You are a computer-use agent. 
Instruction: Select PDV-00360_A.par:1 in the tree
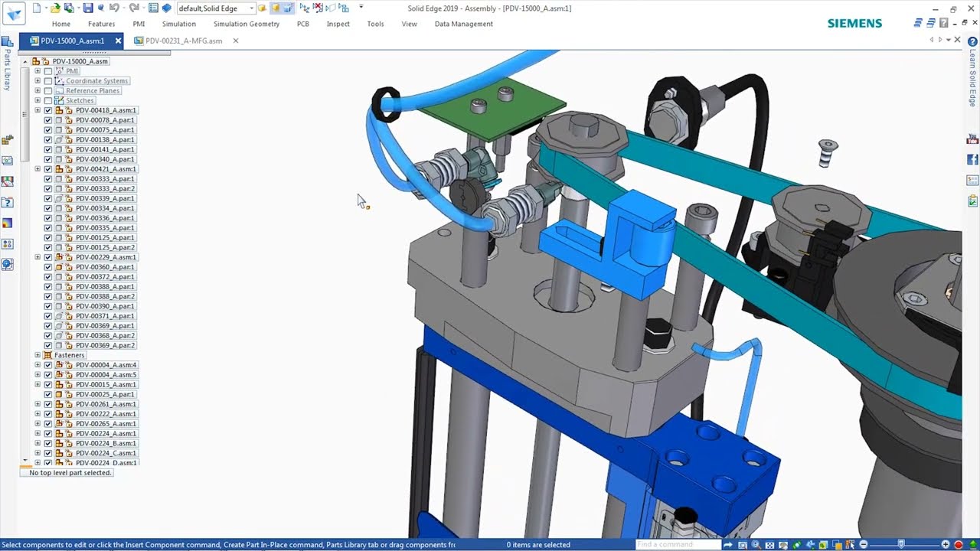click(105, 267)
